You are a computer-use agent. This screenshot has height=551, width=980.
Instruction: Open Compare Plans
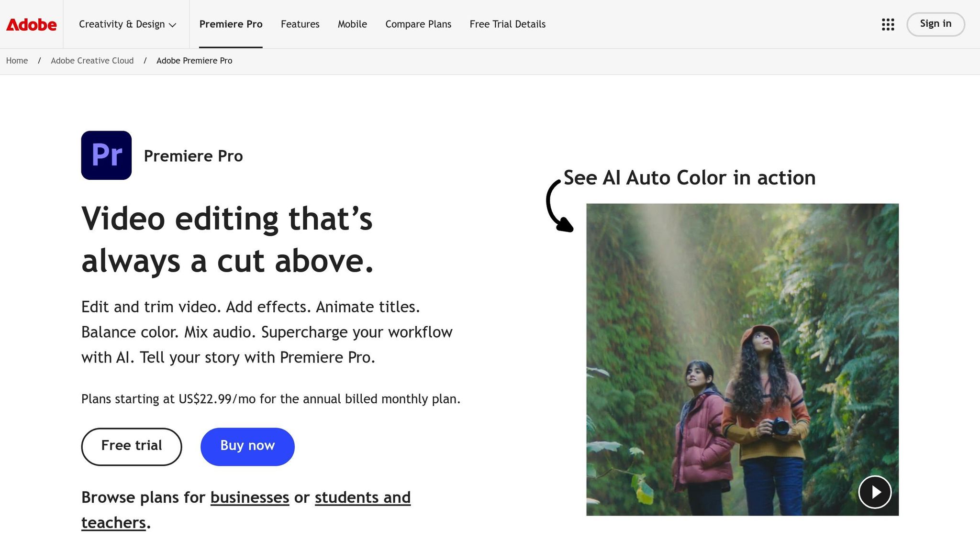pyautogui.click(x=418, y=24)
